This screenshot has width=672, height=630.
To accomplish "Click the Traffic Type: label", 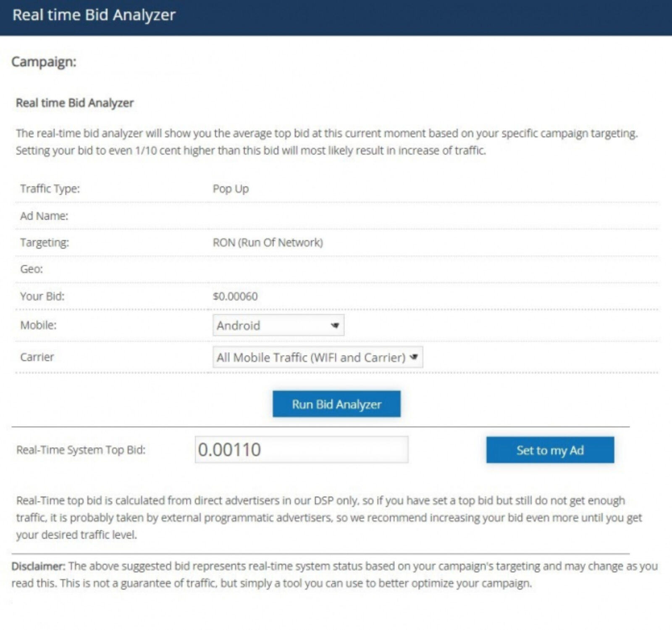I will 50,189.
